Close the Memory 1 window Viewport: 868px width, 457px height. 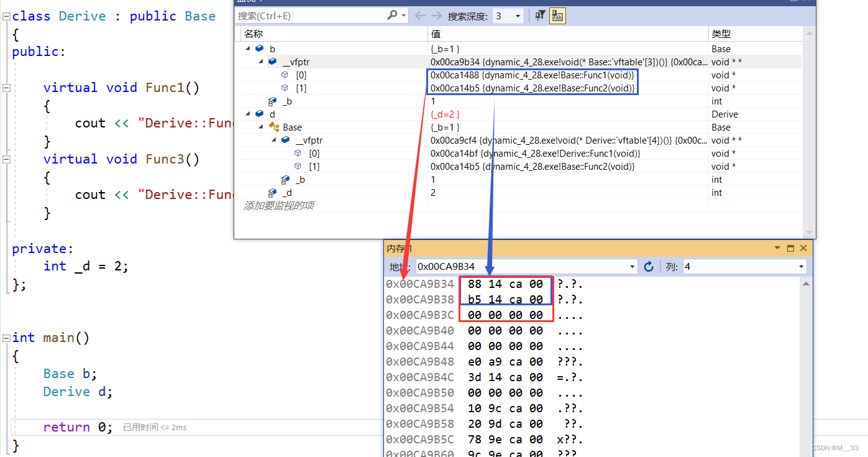click(803, 248)
